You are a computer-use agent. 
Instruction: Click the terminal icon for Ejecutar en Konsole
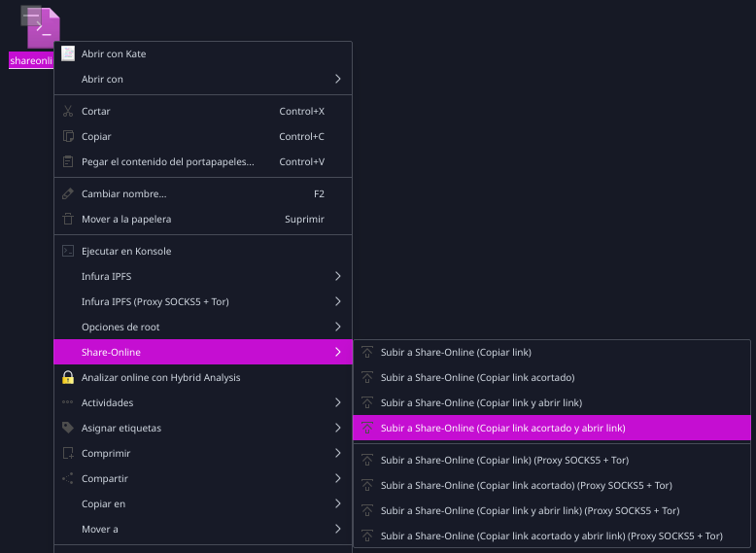pyautogui.click(x=68, y=251)
